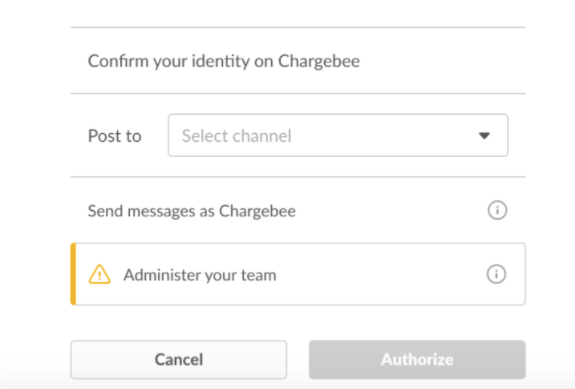Click the Select channel placeholder text
The height and width of the screenshot is (389, 575).
(x=237, y=136)
